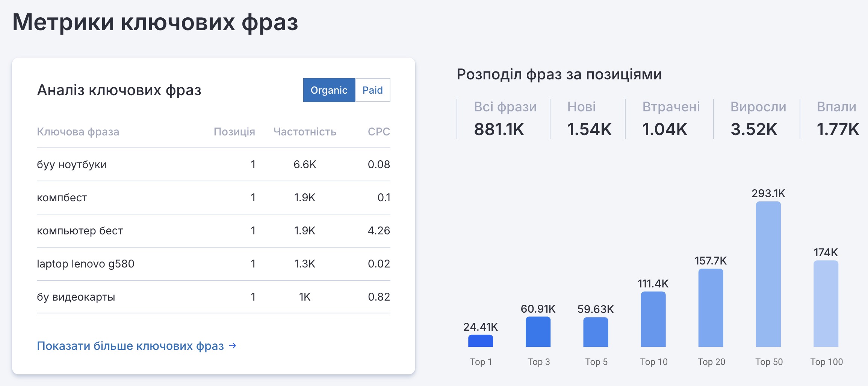This screenshot has height=386, width=868.
Task: Click the 'Нові' 1.54K metric
Action: (x=588, y=119)
